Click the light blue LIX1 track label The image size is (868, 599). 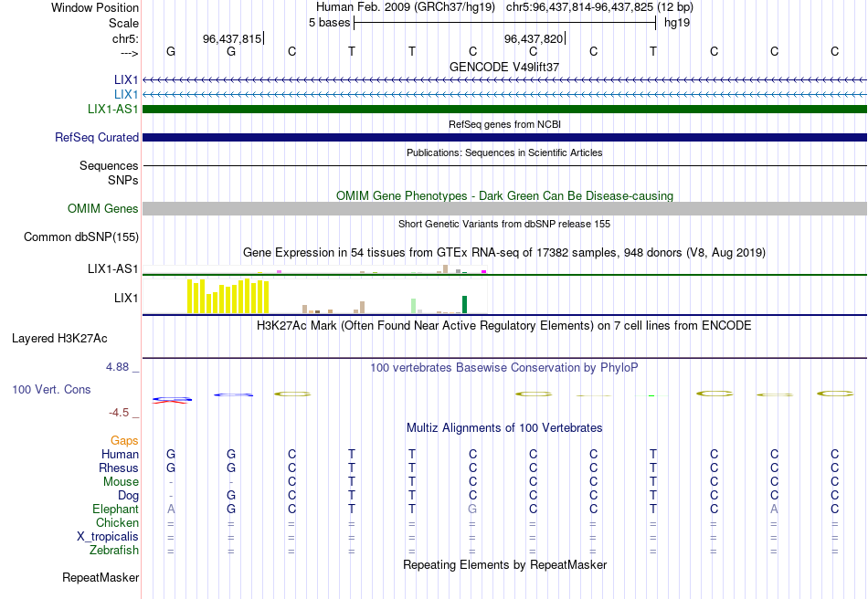coord(126,94)
